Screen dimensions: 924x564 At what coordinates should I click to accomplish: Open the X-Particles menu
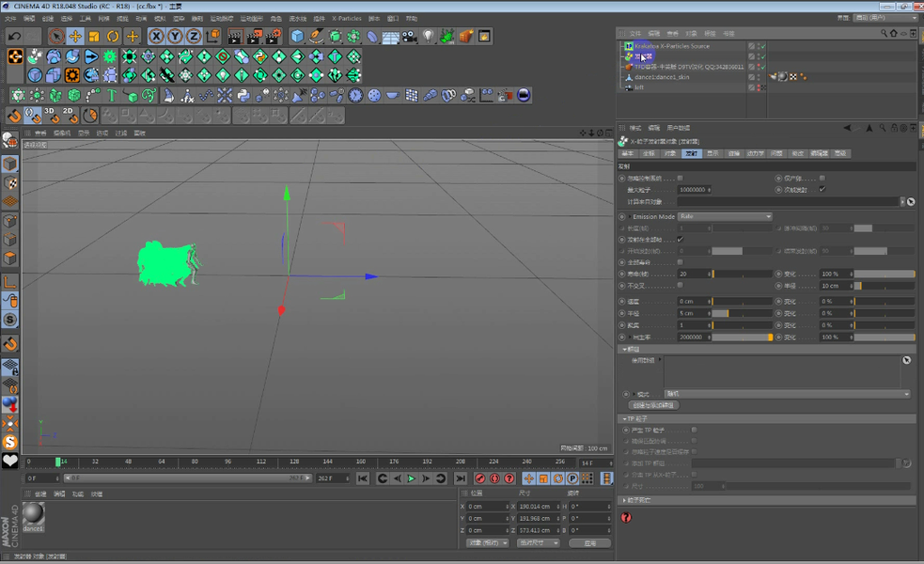(347, 19)
